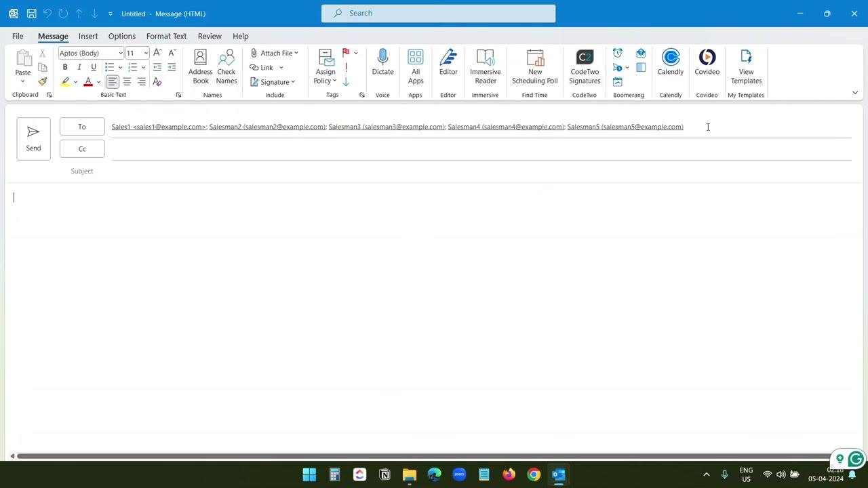Start Dictate voice input

pyautogui.click(x=382, y=62)
